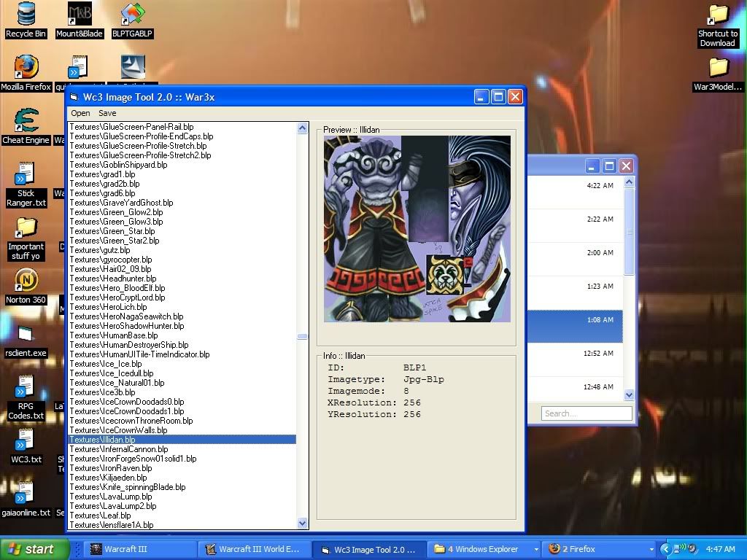Click the Wc3 Image Tool title bar icon
747x560 pixels.
(74, 97)
